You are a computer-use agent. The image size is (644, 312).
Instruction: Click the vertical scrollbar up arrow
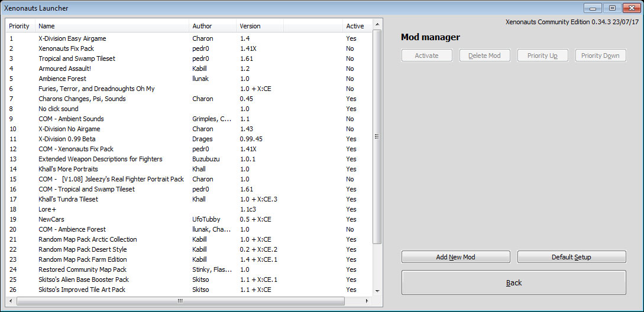click(x=377, y=24)
